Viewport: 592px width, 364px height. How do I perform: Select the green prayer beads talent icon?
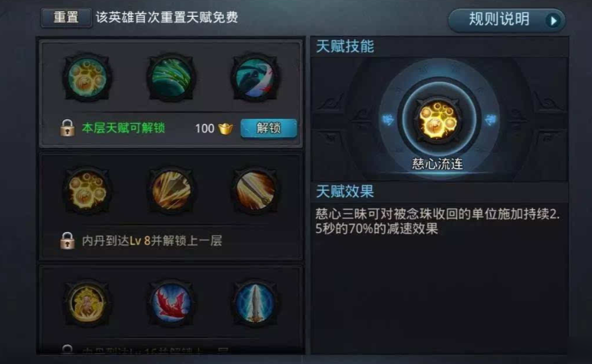click(x=87, y=77)
